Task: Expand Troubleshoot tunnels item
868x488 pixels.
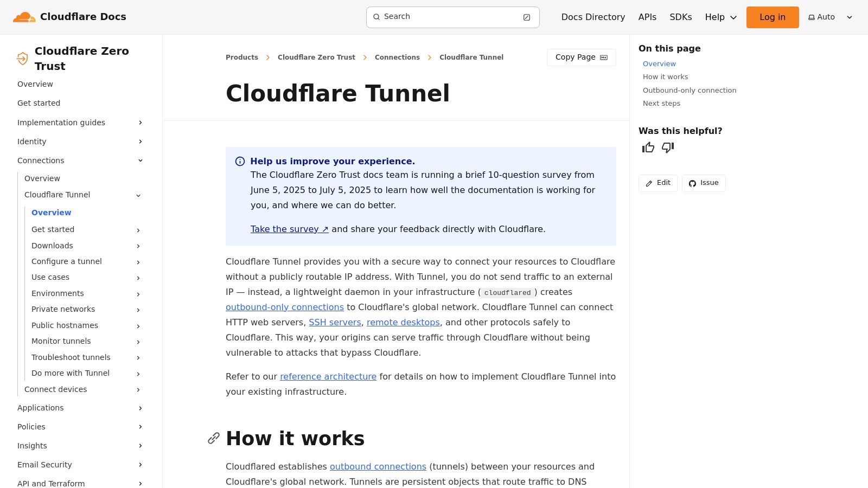Action: (138, 358)
